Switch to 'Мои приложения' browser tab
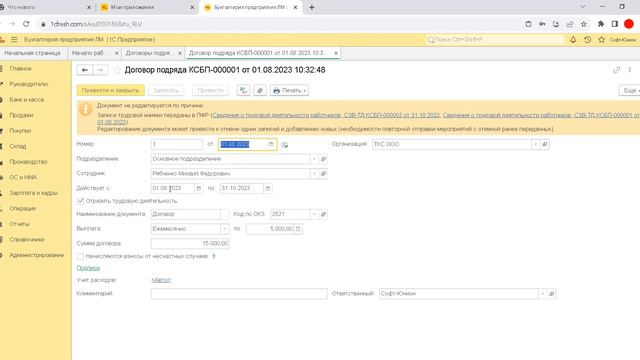Screen dimensions: 640x360 pyautogui.click(x=147, y=7)
